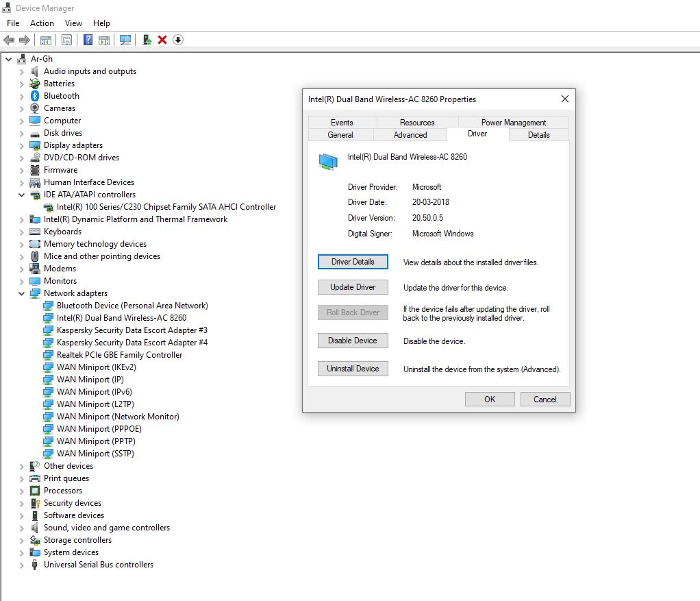This screenshot has height=601, width=700.
Task: Click the Monitors category icon
Action: pyautogui.click(x=35, y=281)
